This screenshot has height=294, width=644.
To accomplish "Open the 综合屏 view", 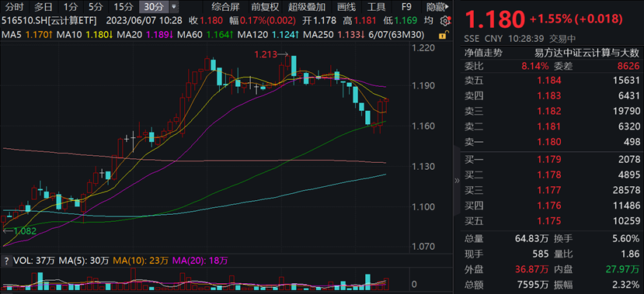I will pyautogui.click(x=225, y=6).
